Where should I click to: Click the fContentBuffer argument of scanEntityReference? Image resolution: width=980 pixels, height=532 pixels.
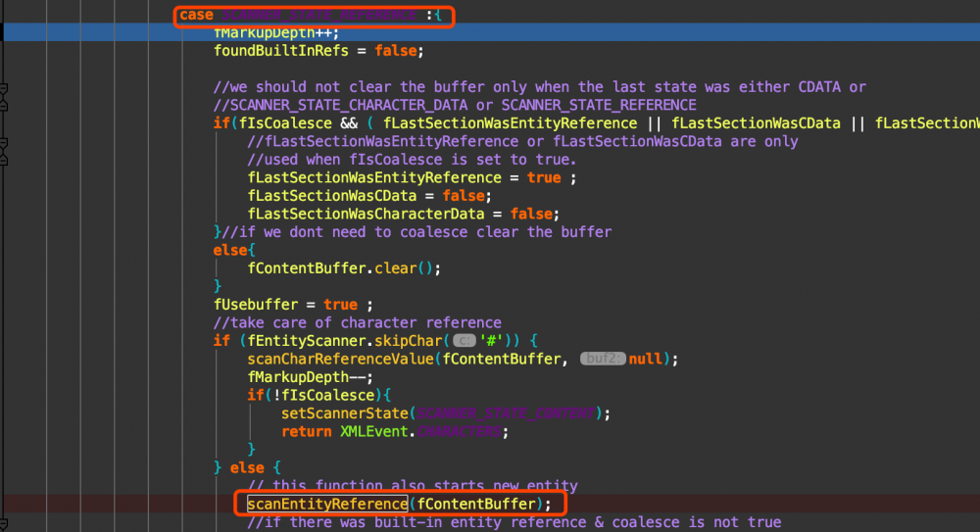coord(475,504)
